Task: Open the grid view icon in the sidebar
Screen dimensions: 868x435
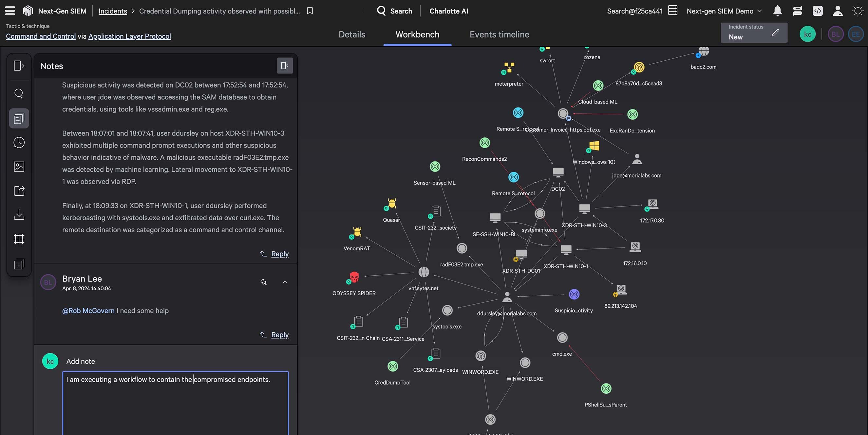Action: pyautogui.click(x=19, y=239)
